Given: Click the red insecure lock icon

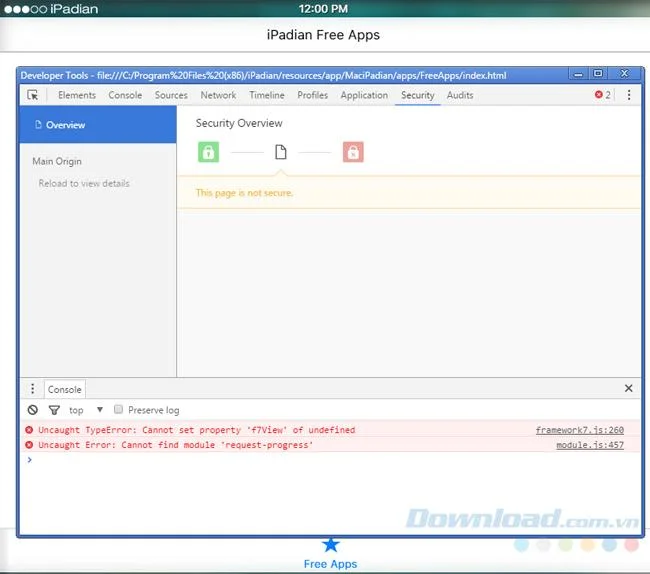Looking at the screenshot, I should [353, 152].
